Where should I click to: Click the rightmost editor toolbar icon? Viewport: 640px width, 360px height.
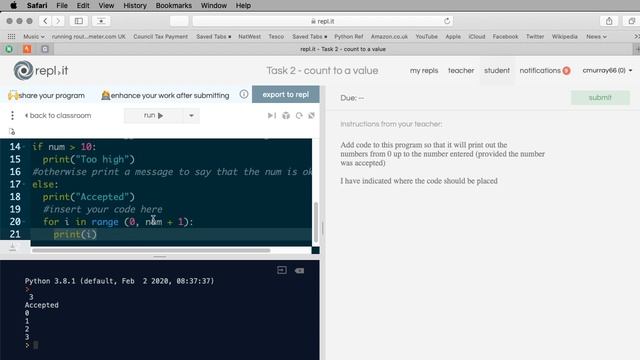coord(311,116)
